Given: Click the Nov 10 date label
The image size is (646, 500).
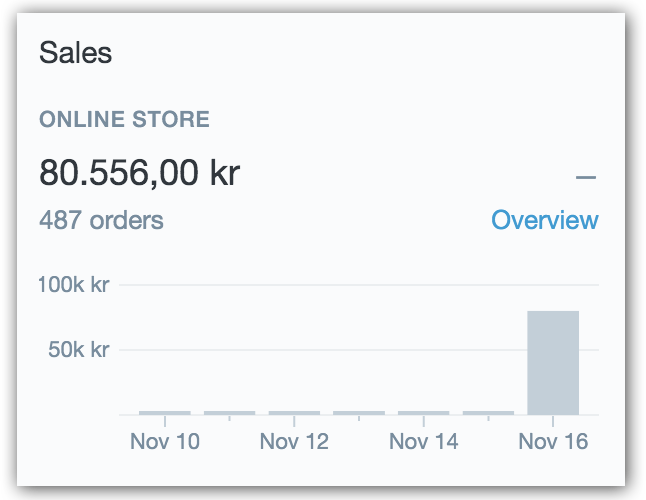Looking at the screenshot, I should point(165,442).
